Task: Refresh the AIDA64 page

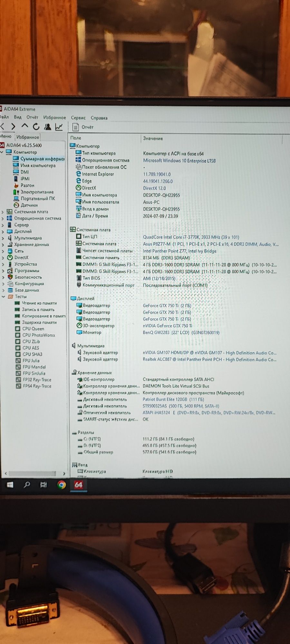Action: tap(36, 127)
